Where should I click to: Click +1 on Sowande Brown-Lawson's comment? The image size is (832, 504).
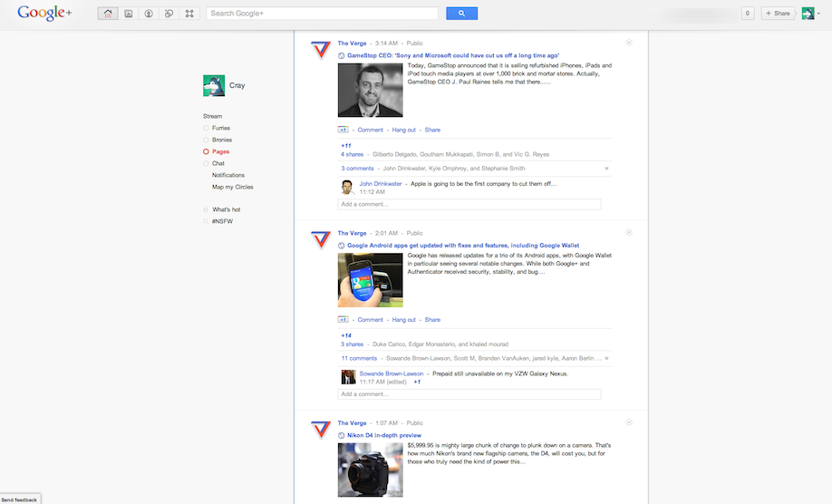(417, 382)
